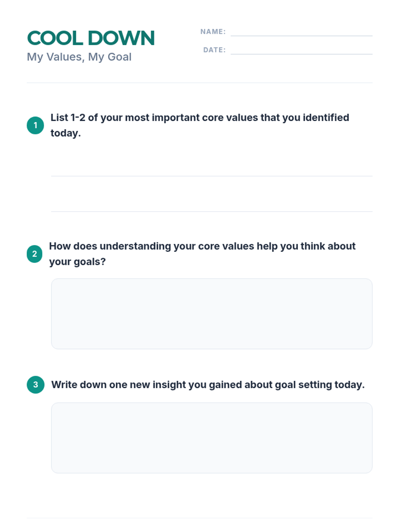Click the footer divider line at page bottom

[x=199, y=518]
